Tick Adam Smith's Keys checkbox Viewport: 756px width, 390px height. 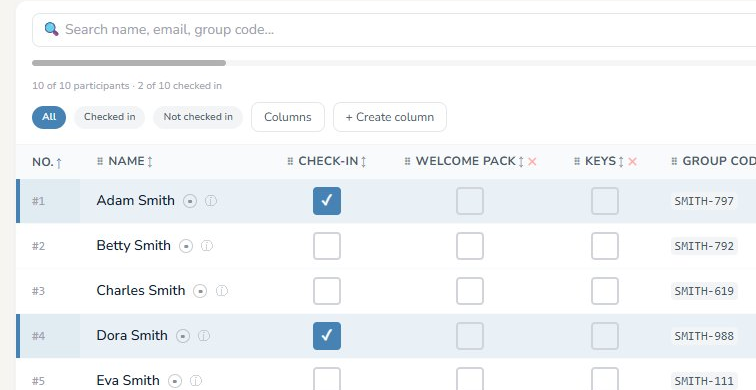coord(605,201)
